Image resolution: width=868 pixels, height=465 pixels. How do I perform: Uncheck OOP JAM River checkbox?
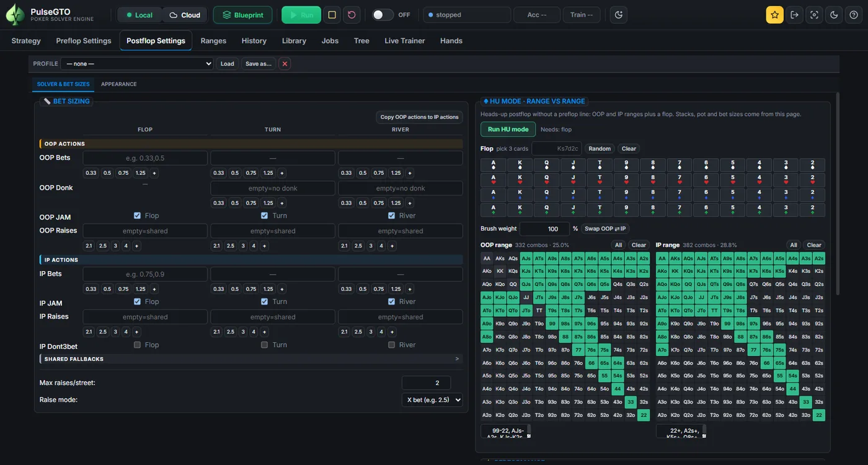(x=391, y=216)
